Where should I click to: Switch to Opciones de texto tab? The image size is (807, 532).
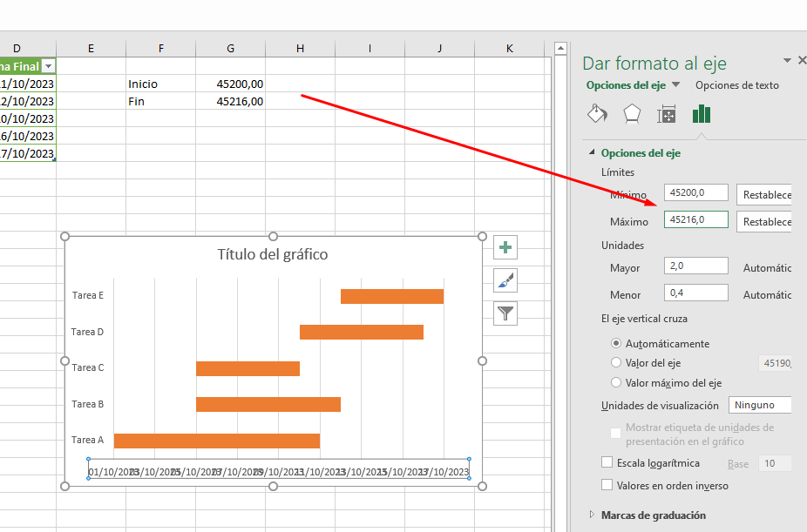736,85
